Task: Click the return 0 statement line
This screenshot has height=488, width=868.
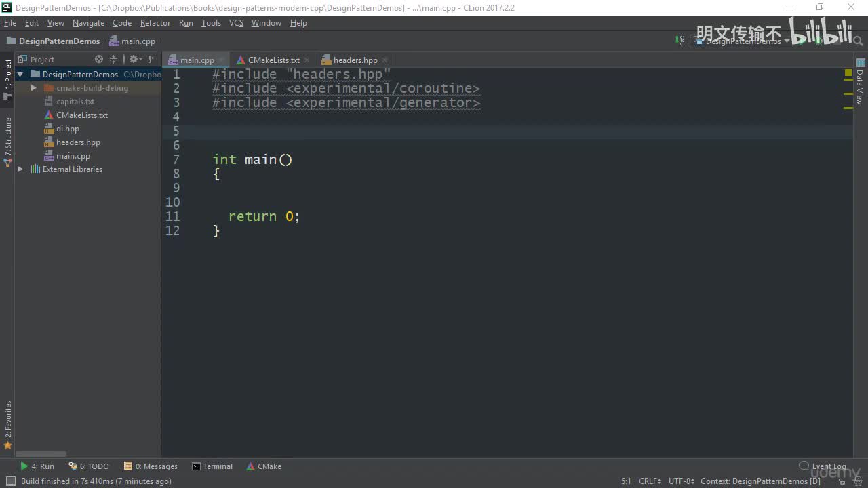Action: tap(264, 216)
